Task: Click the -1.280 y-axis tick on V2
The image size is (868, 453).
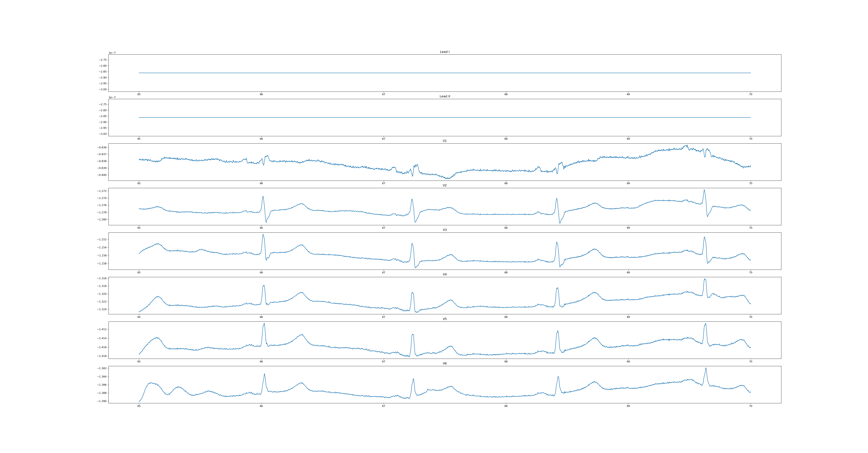Action: pyautogui.click(x=102, y=219)
